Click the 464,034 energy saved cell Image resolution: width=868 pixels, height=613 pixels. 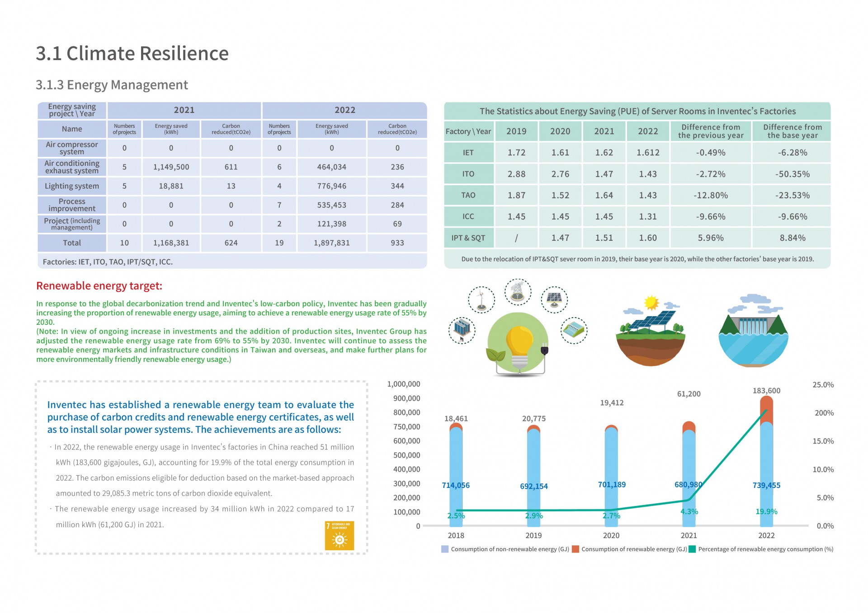point(332,167)
